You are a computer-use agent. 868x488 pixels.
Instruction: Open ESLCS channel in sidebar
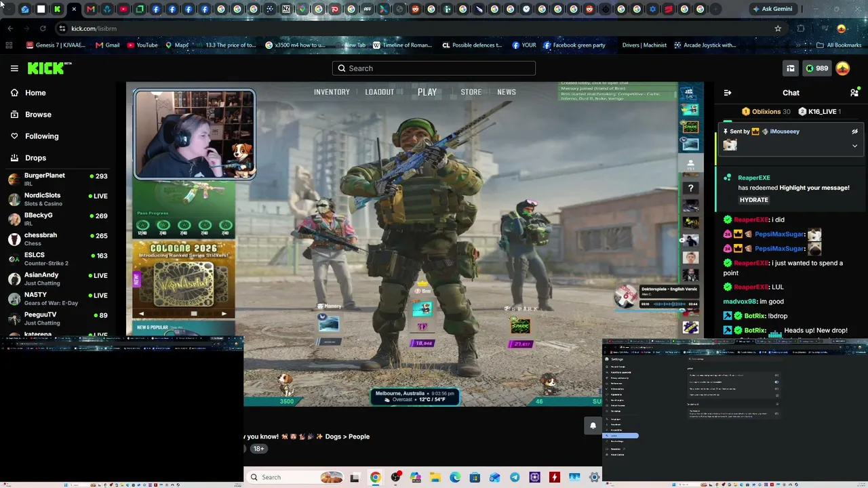58,258
